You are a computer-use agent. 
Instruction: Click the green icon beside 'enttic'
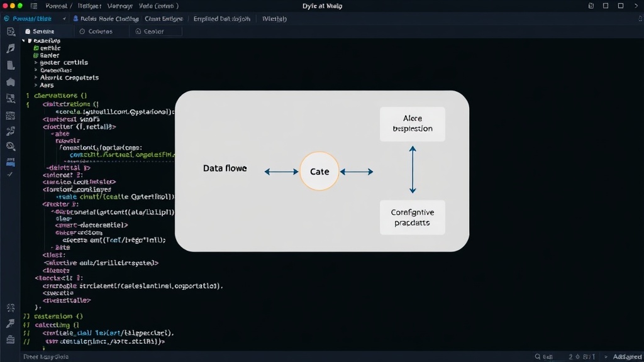point(36,48)
